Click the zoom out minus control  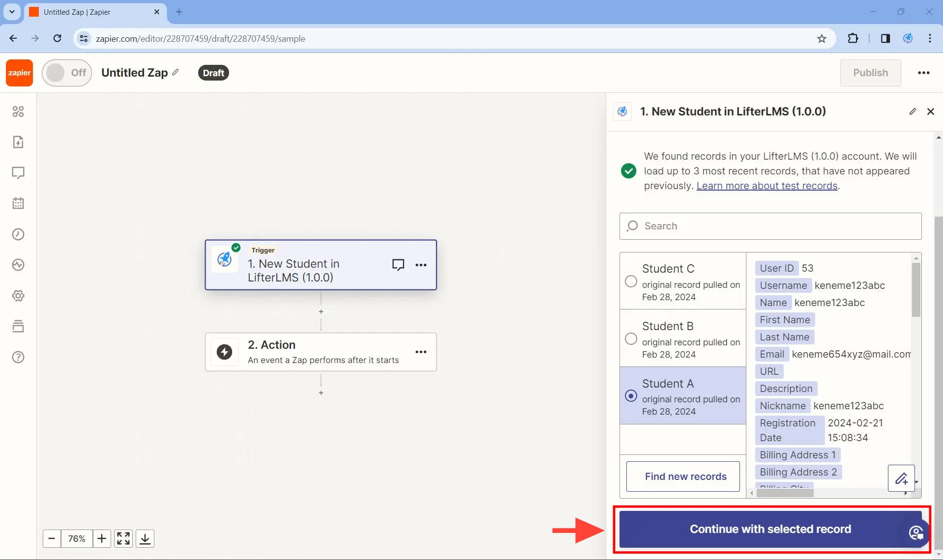tap(51, 538)
